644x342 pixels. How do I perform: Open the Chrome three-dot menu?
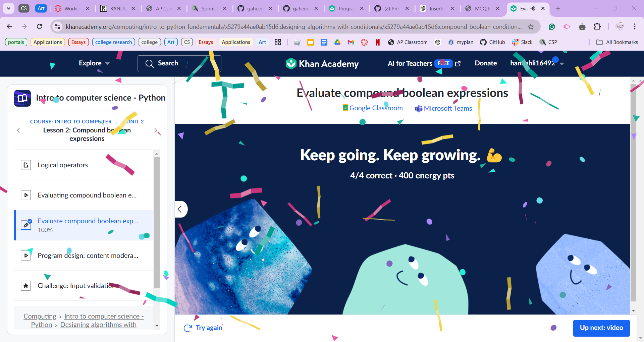[635, 26]
